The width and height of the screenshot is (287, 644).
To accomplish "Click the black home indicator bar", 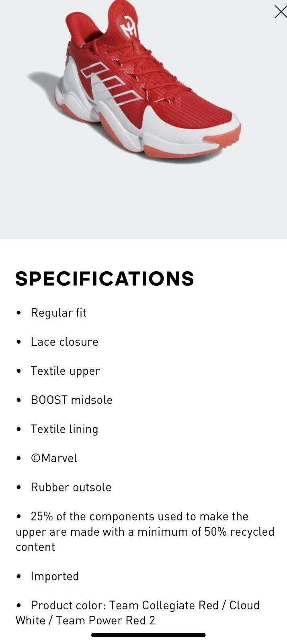I will pos(148,635).
